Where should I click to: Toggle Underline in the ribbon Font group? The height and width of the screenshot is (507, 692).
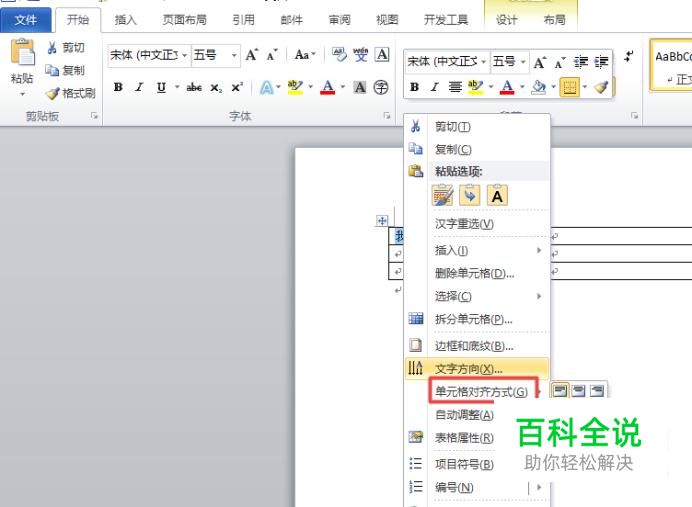pos(161,87)
